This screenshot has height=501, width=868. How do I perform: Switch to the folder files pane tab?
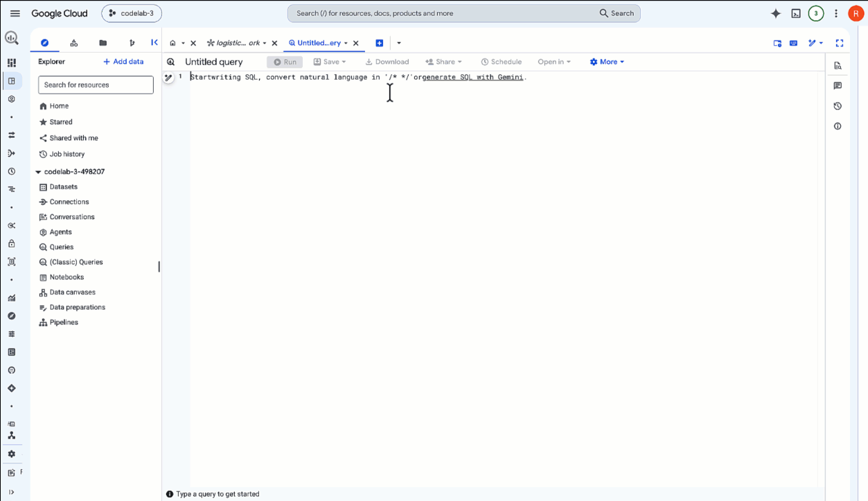103,43
